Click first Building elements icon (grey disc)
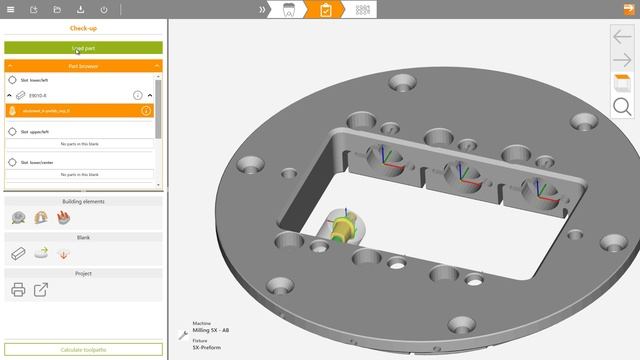The height and width of the screenshot is (360, 640). click(x=18, y=218)
